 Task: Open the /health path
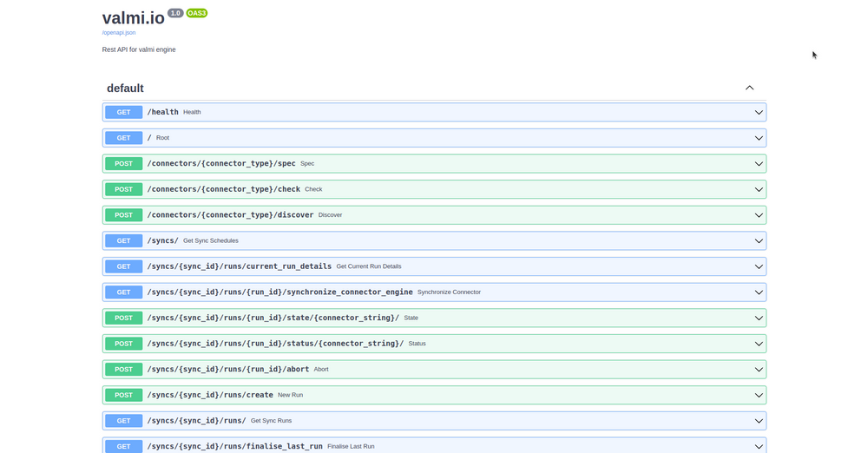(163, 112)
